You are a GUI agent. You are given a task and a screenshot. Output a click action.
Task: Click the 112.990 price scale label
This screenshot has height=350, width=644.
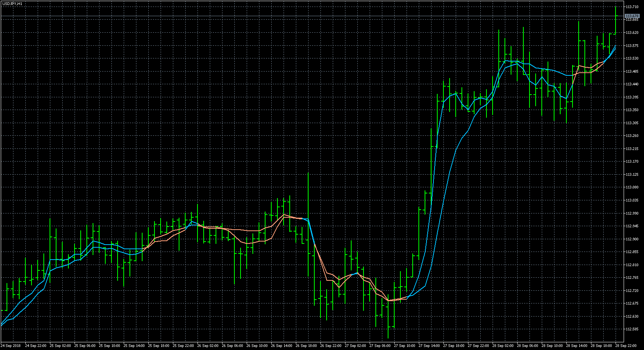click(632, 213)
